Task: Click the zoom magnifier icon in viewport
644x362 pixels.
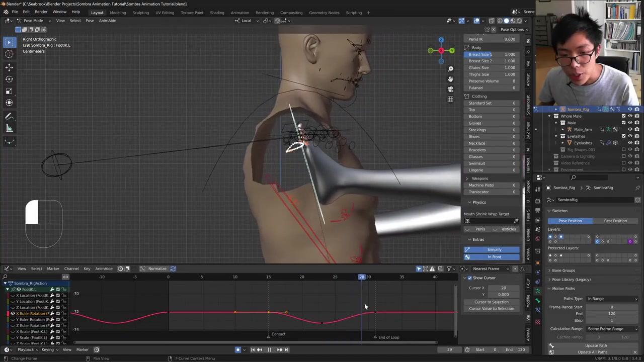Action: pyautogui.click(x=450, y=69)
